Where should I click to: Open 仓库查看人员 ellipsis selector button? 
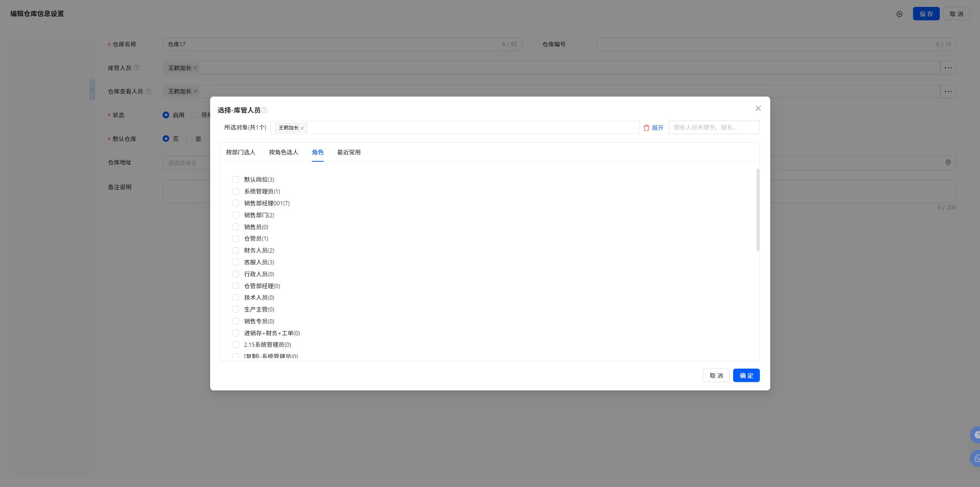(948, 92)
